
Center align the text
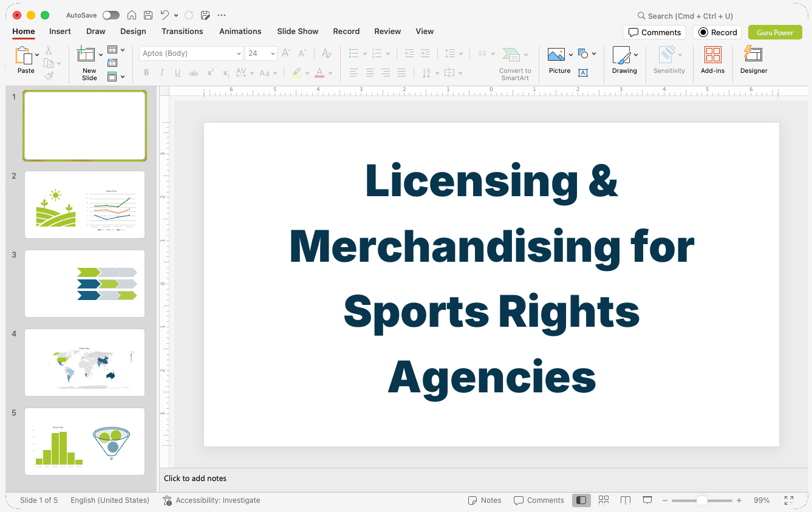(x=369, y=73)
